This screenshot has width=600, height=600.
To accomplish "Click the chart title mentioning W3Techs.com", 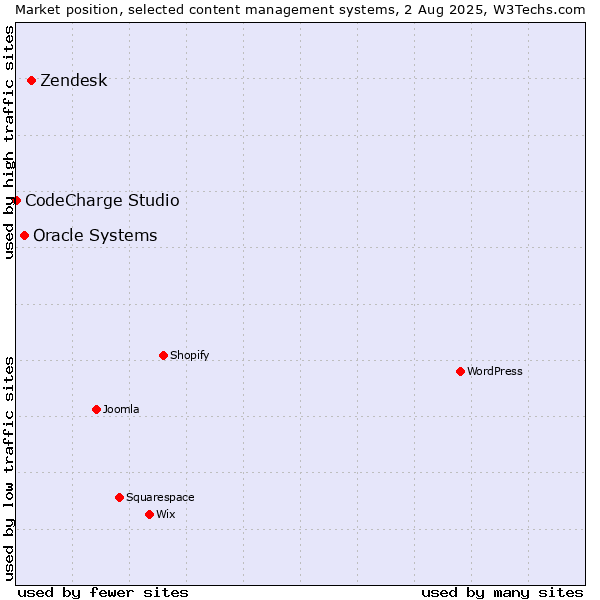I will (300, 10).
